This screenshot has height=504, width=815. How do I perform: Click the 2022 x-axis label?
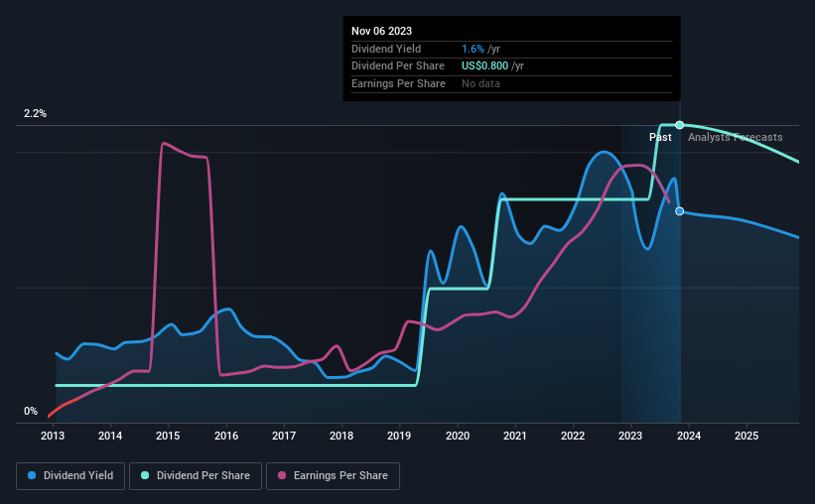tap(573, 436)
